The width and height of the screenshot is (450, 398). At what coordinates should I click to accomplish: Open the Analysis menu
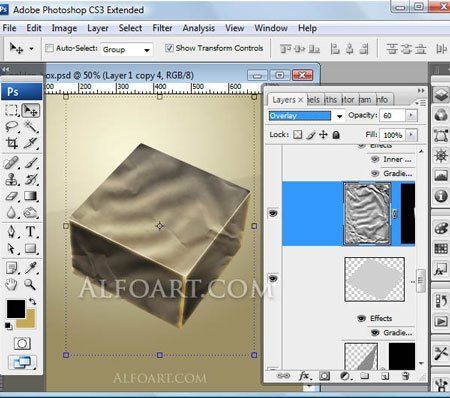point(199,28)
